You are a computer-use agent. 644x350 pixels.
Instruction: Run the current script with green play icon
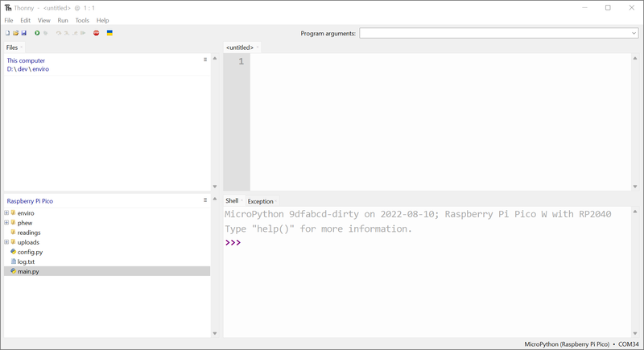pos(37,33)
